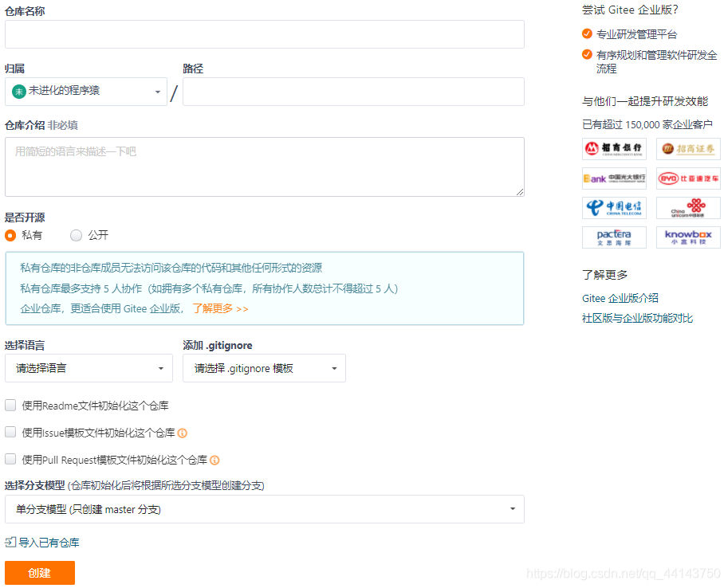This screenshot has width=728, height=588.
Task: Enable Issue template initialization checkbox
Action: (x=10, y=433)
